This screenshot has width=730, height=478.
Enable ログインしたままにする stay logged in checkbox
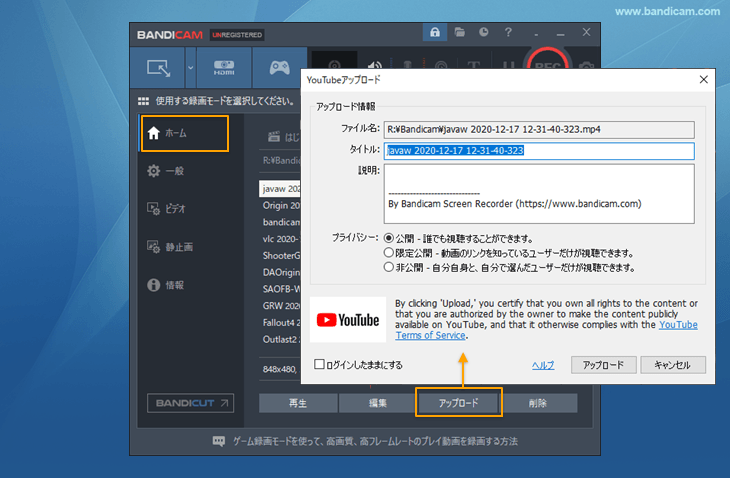[x=319, y=364]
